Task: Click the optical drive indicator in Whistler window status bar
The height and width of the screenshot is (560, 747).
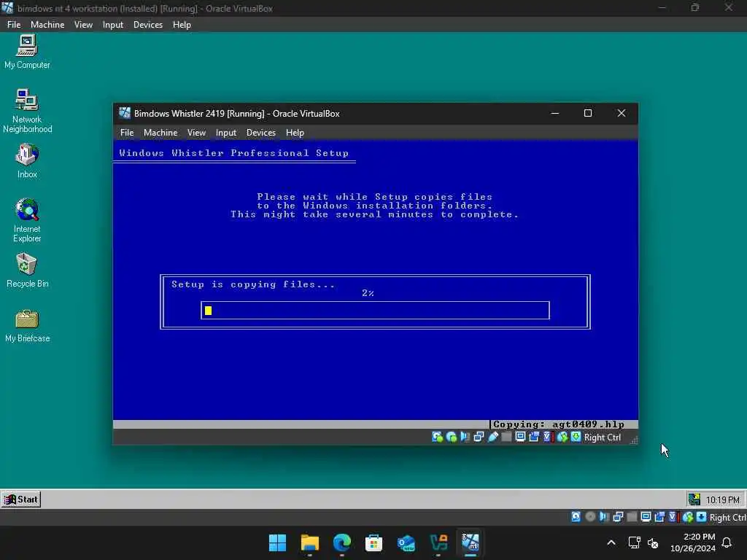Action: tap(451, 437)
